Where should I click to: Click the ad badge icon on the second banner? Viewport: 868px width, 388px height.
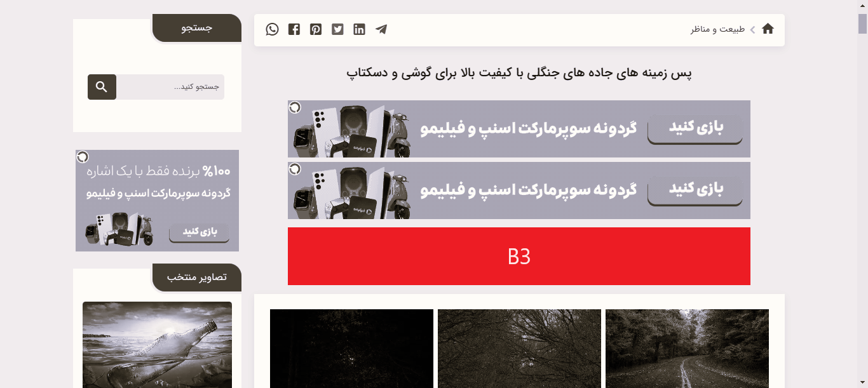pyautogui.click(x=295, y=169)
